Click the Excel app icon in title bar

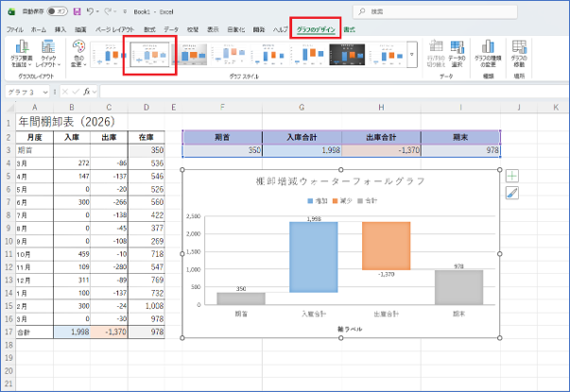(11, 11)
